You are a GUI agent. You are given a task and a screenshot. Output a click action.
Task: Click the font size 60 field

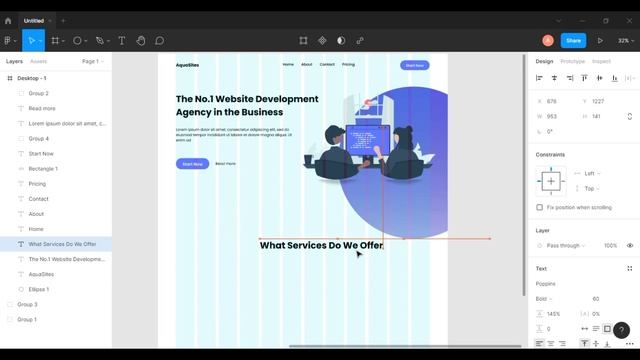point(596,299)
